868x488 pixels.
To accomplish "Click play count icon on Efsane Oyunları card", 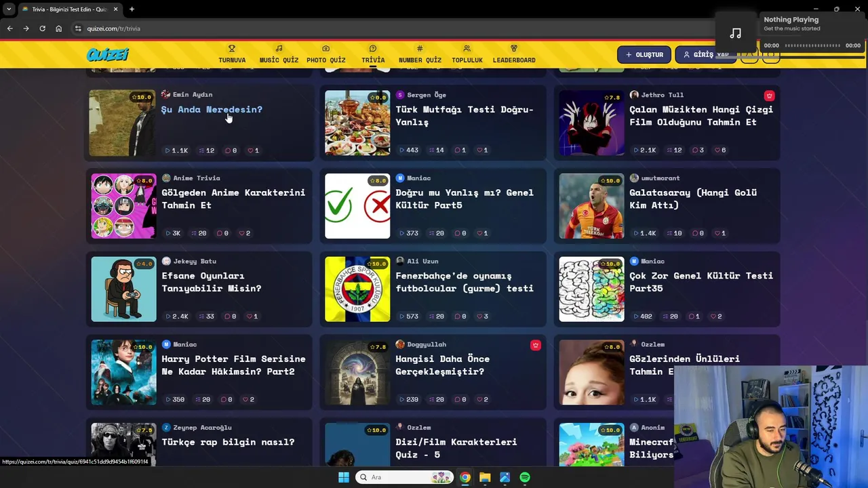I will pyautogui.click(x=169, y=317).
